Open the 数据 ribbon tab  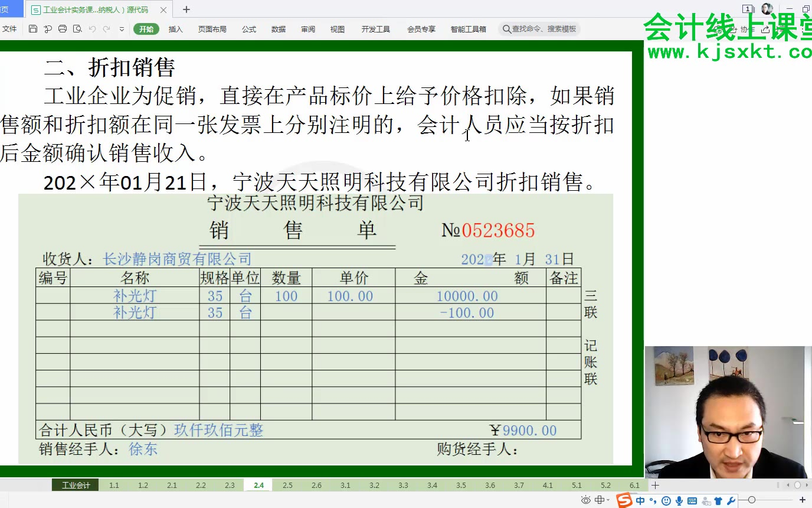279,29
